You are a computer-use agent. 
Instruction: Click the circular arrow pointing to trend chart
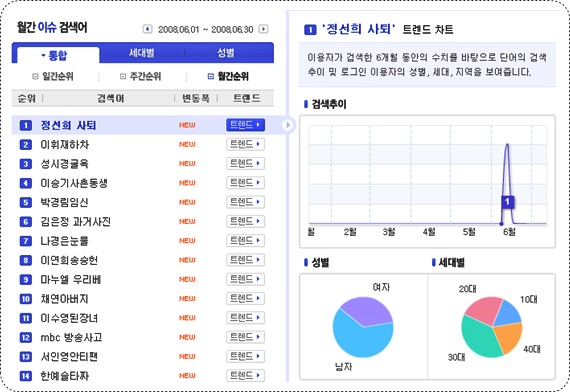click(x=287, y=125)
